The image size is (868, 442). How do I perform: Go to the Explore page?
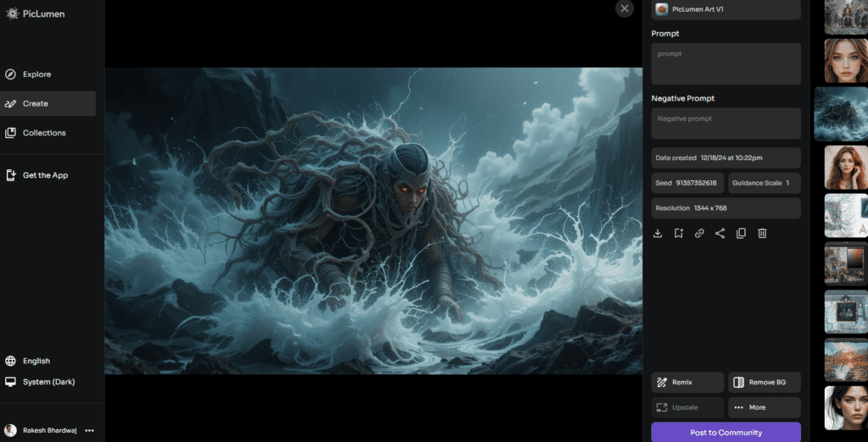pos(36,75)
